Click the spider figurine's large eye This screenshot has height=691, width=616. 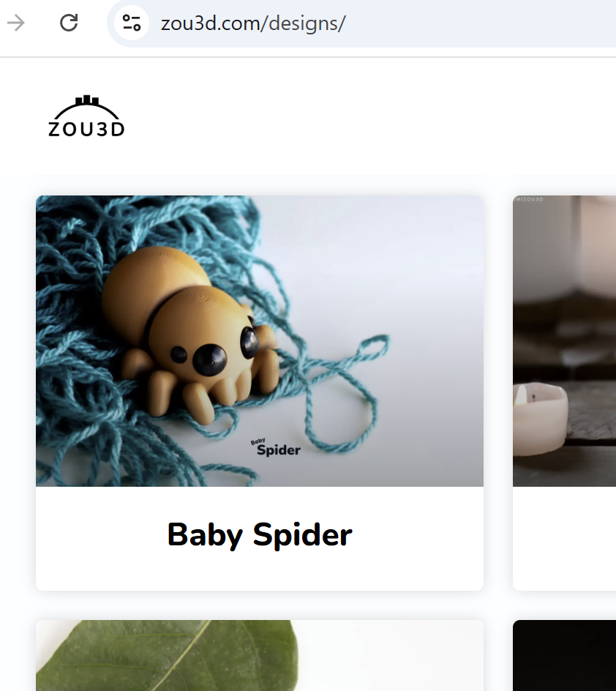point(210,359)
